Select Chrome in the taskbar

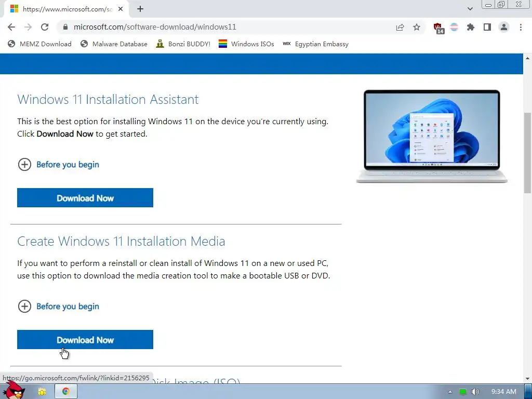click(x=66, y=392)
